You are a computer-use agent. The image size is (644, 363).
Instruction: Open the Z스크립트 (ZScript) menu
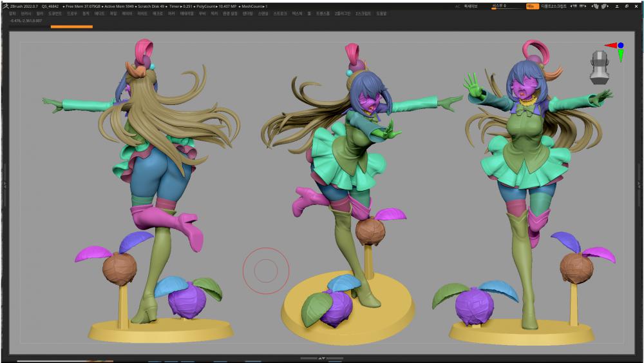pos(363,14)
